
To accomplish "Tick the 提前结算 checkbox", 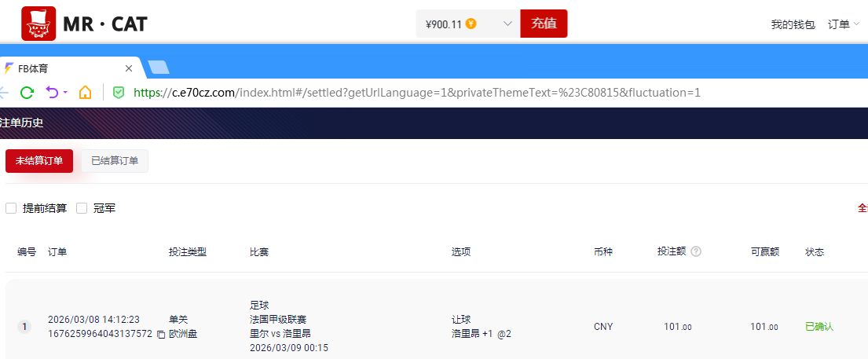I will [11, 208].
